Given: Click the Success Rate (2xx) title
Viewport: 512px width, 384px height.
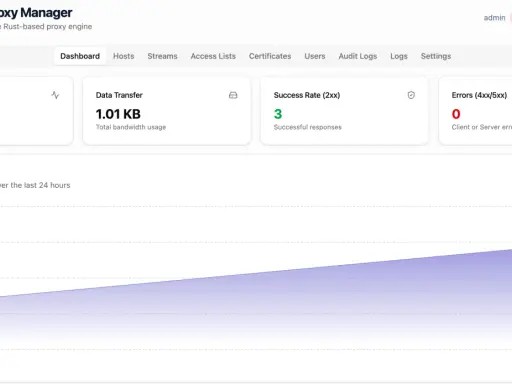Looking at the screenshot, I should pyautogui.click(x=307, y=95).
